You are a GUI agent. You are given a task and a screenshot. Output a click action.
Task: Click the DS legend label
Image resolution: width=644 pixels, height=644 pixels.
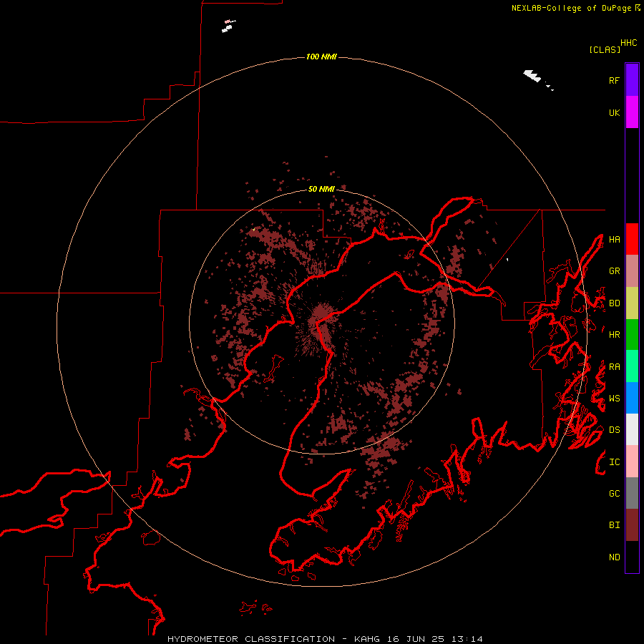614,430
